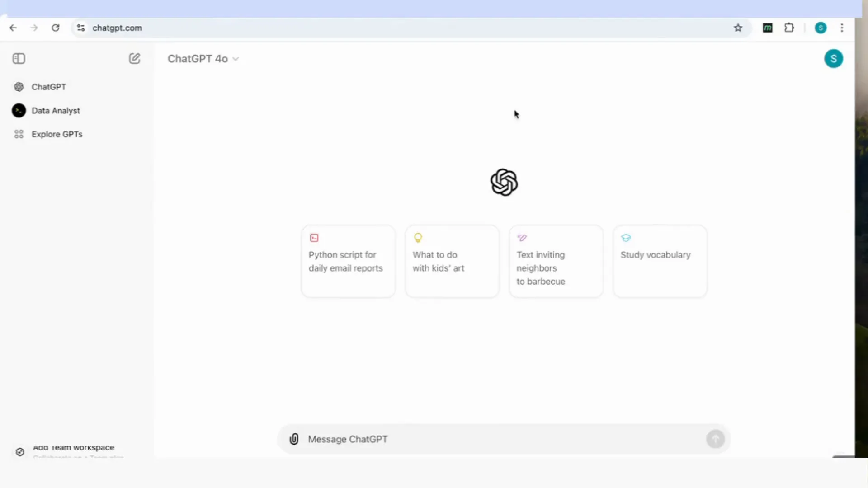The height and width of the screenshot is (488, 868).
Task: Click the sidebar toggle icon
Action: pyautogui.click(x=19, y=58)
